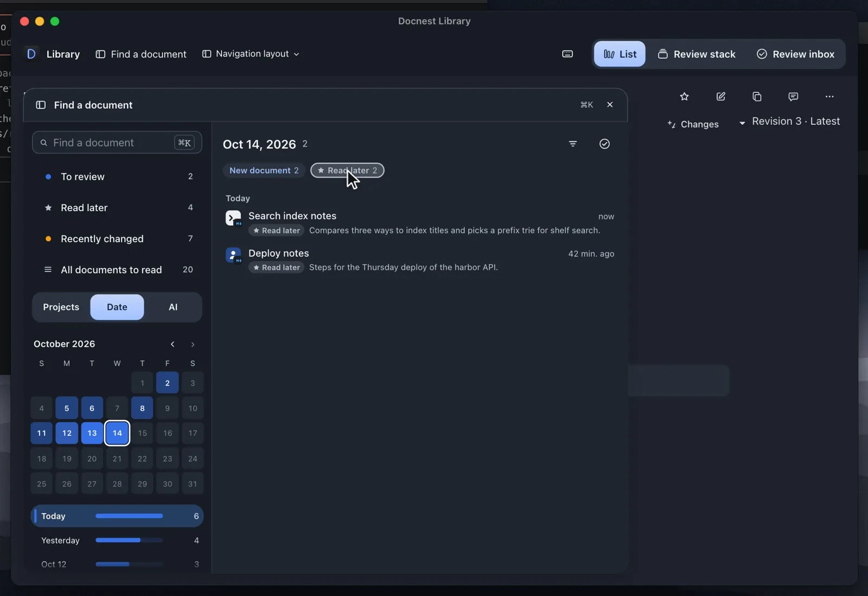
Task: Open Recently changed list
Action: (117, 239)
